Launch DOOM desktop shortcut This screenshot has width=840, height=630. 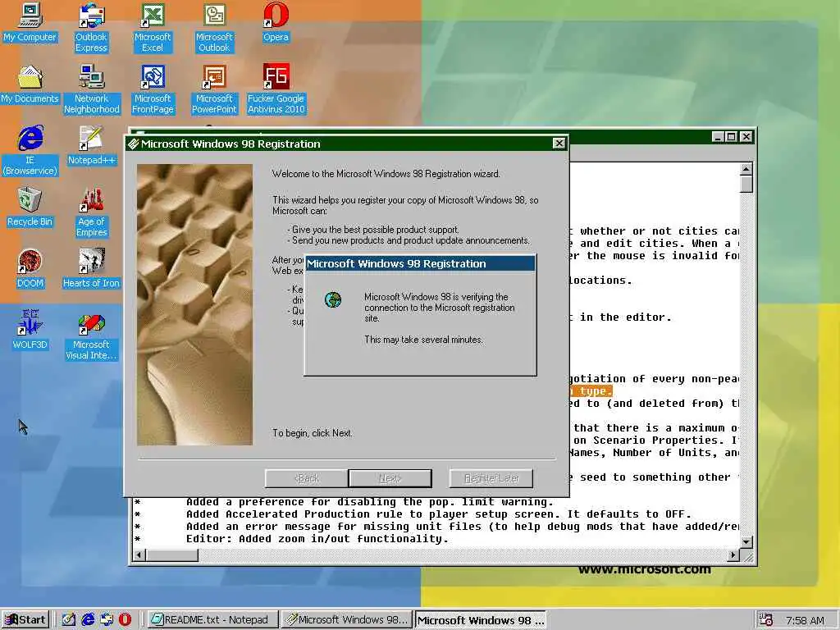coord(30,269)
